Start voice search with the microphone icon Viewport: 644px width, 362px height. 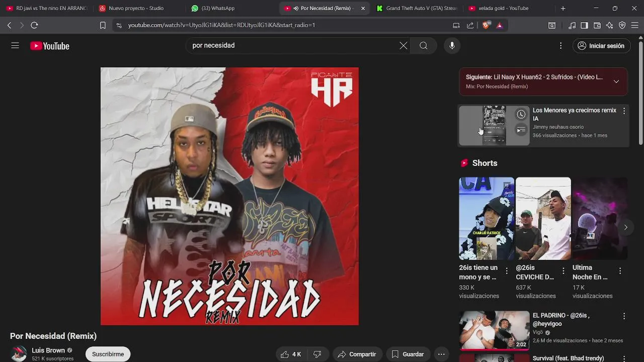[x=452, y=46]
